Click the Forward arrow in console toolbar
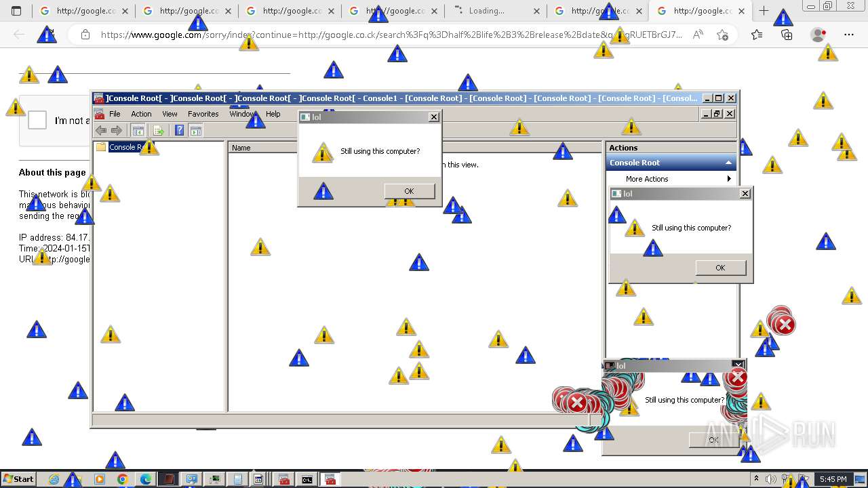This screenshot has height=488, width=868. pyautogui.click(x=117, y=130)
